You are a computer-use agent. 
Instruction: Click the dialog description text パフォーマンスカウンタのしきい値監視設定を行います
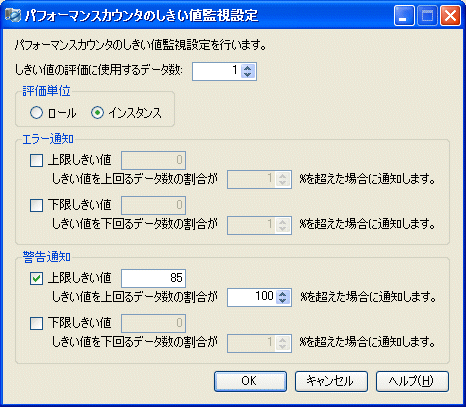[x=141, y=45]
